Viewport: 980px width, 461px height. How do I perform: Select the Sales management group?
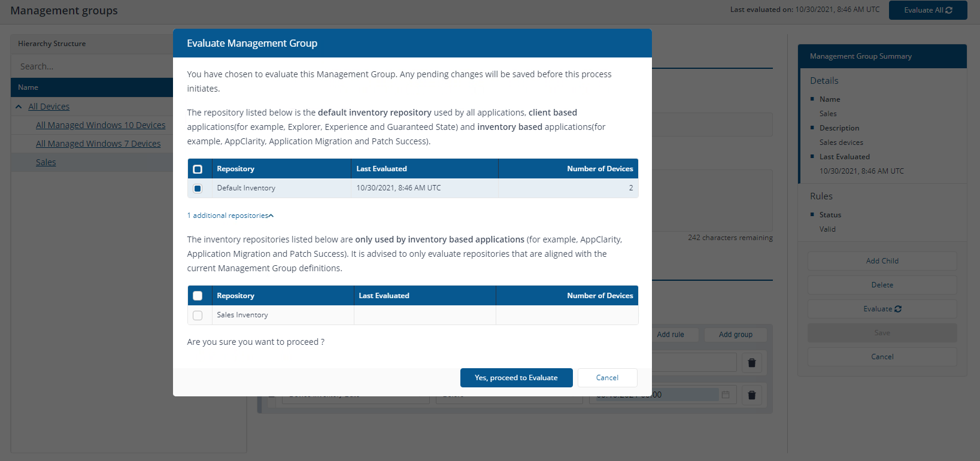pos(45,162)
